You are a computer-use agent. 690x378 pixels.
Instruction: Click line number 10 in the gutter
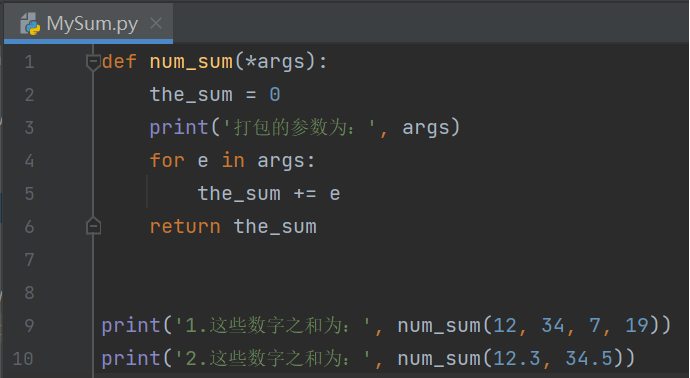point(23,359)
